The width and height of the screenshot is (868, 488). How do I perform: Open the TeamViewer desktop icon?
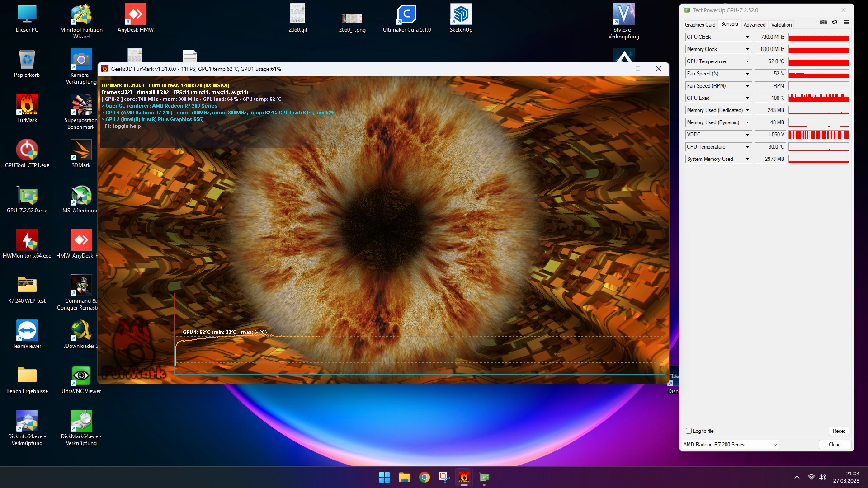(27, 331)
